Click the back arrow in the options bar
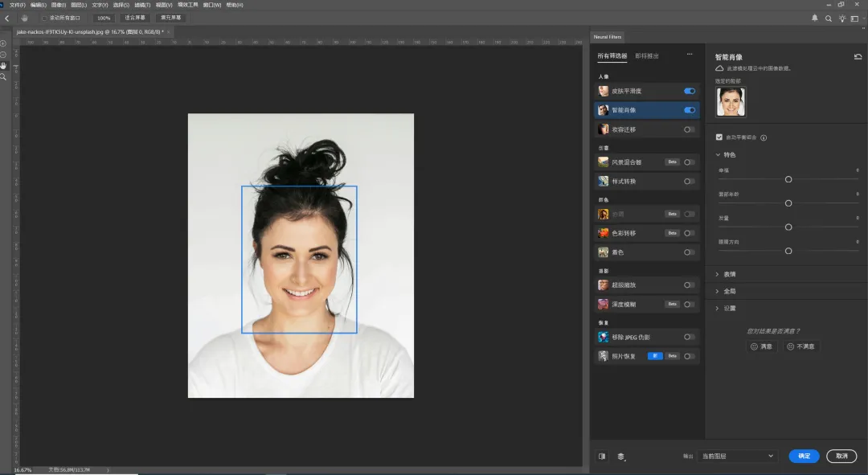The width and height of the screenshot is (868, 475). (x=7, y=18)
